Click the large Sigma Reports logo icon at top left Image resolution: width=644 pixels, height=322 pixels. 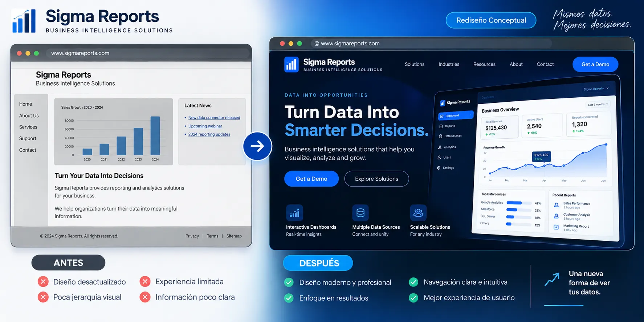point(24,21)
